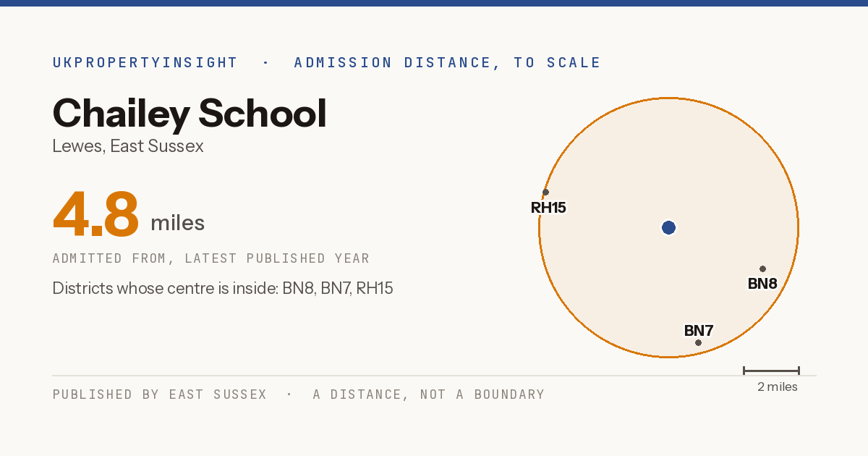Click Admission Distance, To Scale header

447,63
